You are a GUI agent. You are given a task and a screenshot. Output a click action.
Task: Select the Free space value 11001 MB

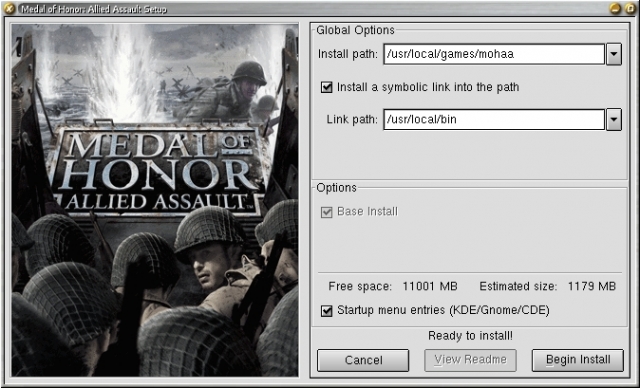click(430, 286)
